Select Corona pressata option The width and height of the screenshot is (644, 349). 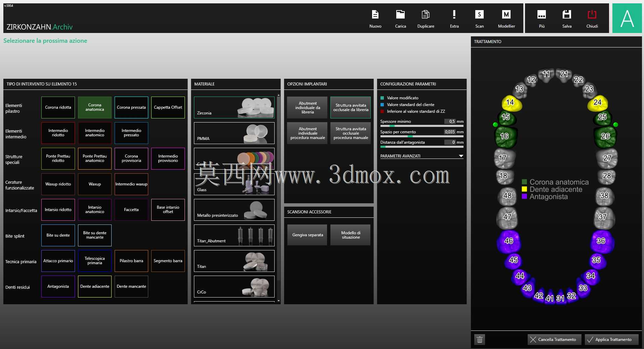click(x=131, y=107)
